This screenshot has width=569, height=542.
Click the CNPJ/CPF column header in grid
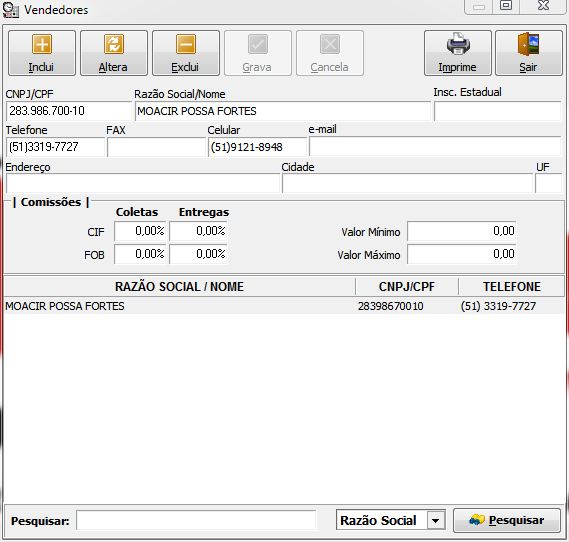tap(407, 287)
